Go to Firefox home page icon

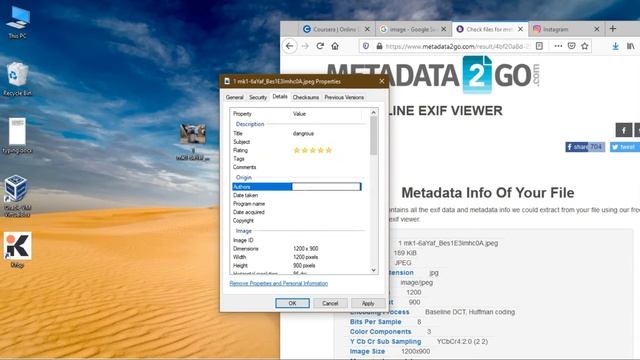point(335,46)
